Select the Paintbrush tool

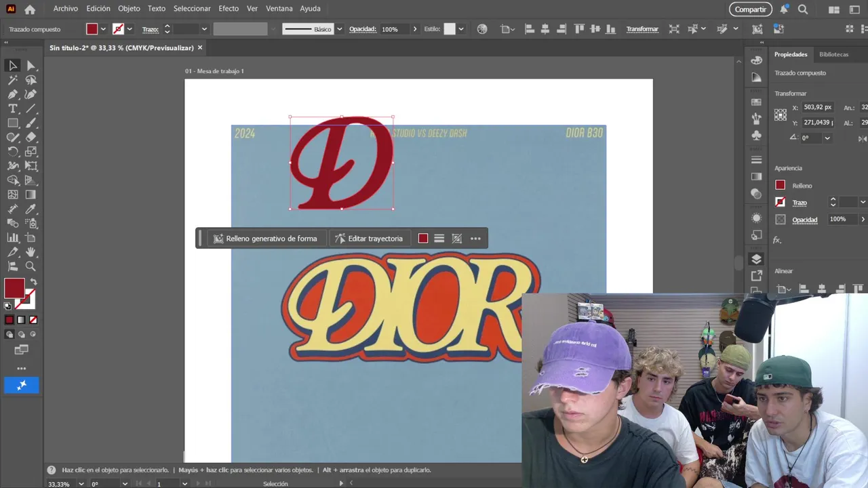pyautogui.click(x=31, y=123)
